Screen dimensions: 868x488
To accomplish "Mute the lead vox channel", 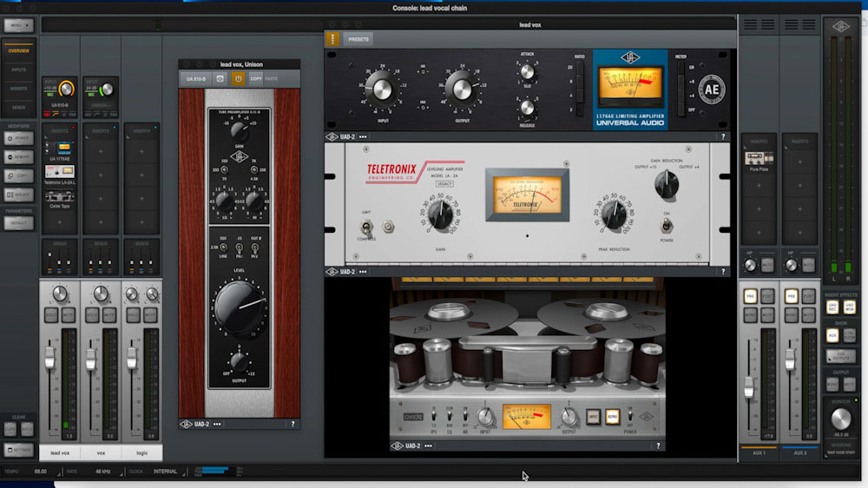I will click(x=67, y=314).
